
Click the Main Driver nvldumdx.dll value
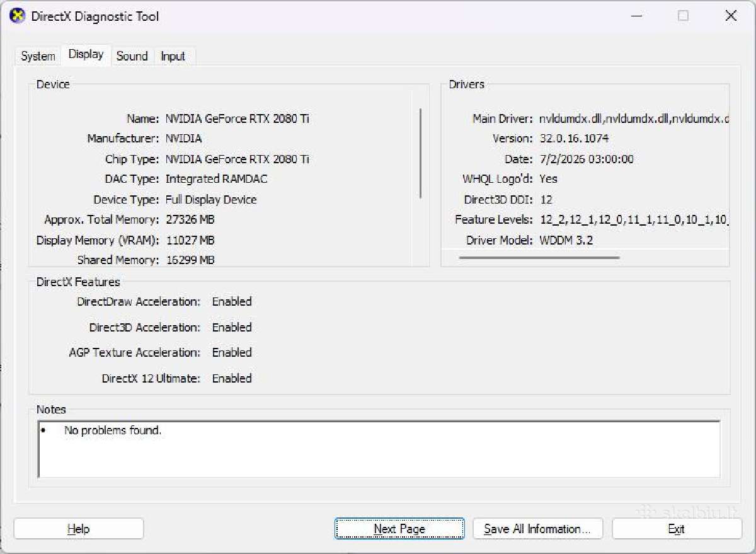tap(634, 118)
